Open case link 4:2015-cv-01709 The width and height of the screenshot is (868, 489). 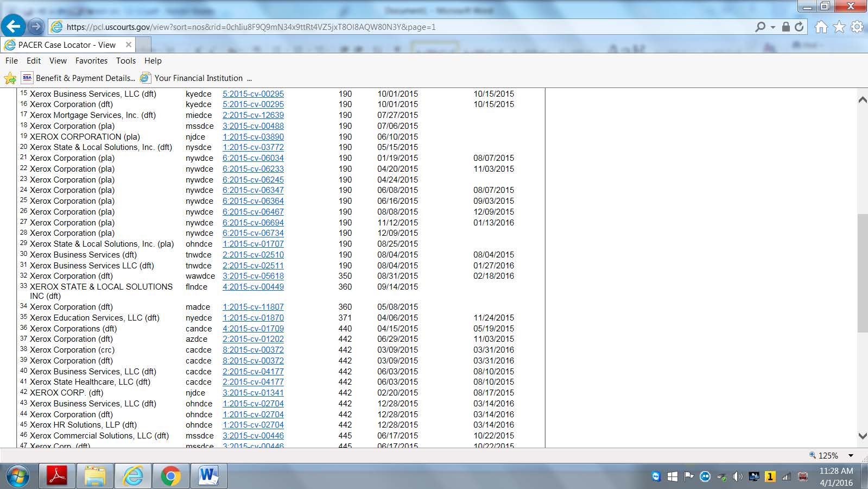(253, 329)
